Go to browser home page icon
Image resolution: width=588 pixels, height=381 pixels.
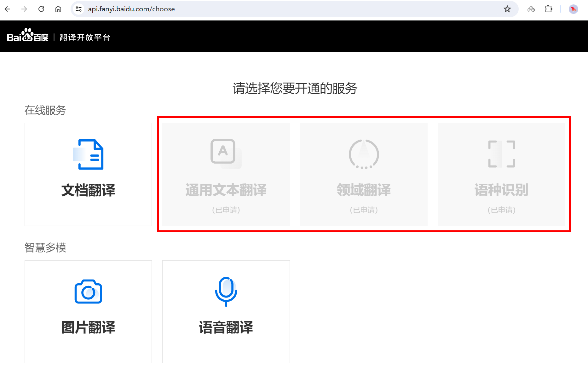58,9
